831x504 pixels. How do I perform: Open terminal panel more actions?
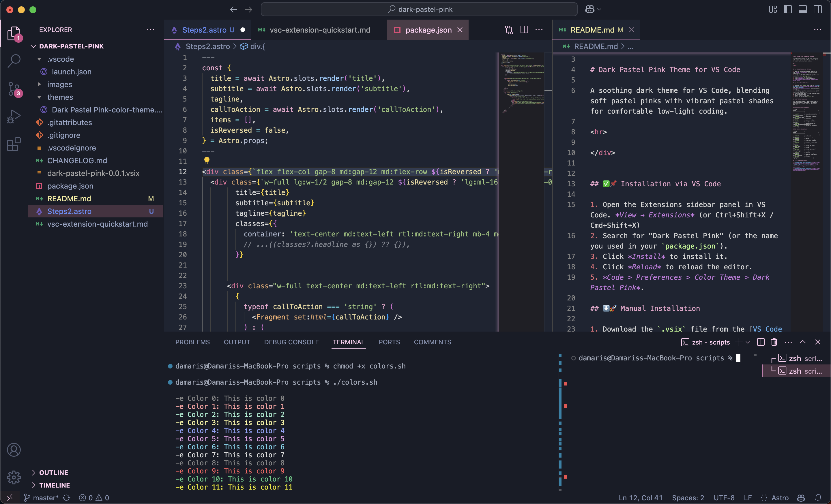(x=788, y=342)
